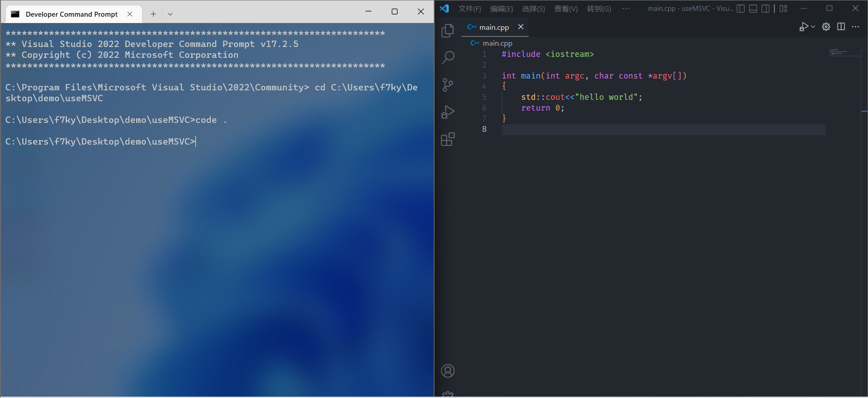
Task: Open the editor More Actions ellipsis
Action: click(x=855, y=27)
